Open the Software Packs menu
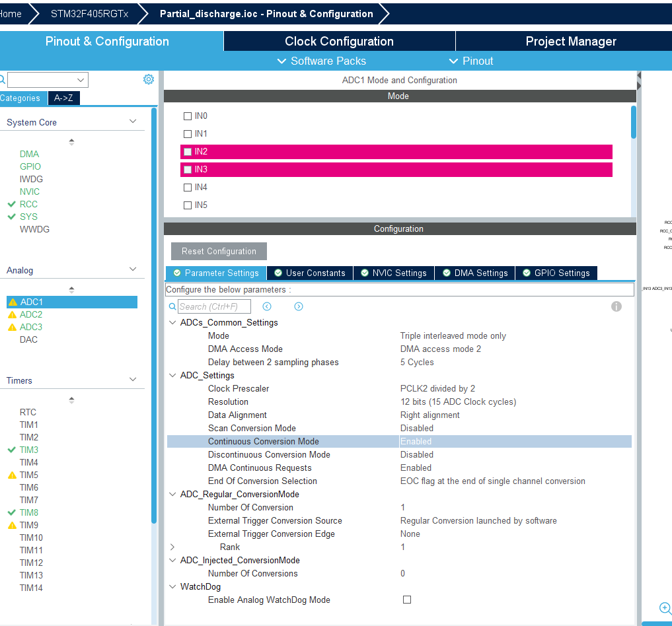Image resolution: width=672 pixels, height=626 pixels. click(322, 61)
